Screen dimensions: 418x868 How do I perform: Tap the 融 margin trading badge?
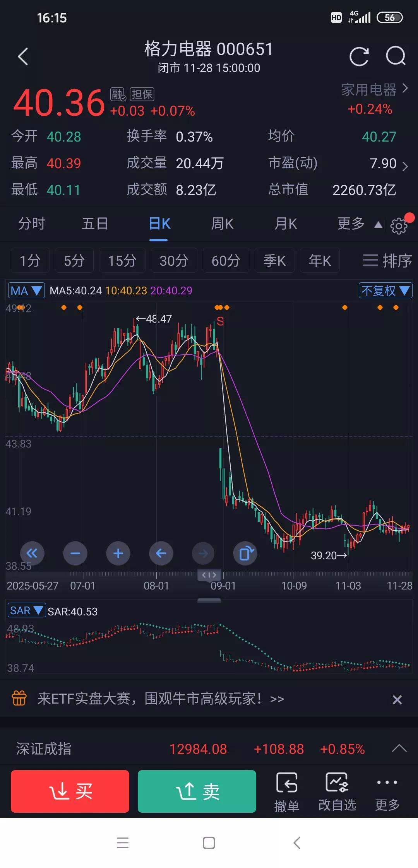coord(118,94)
